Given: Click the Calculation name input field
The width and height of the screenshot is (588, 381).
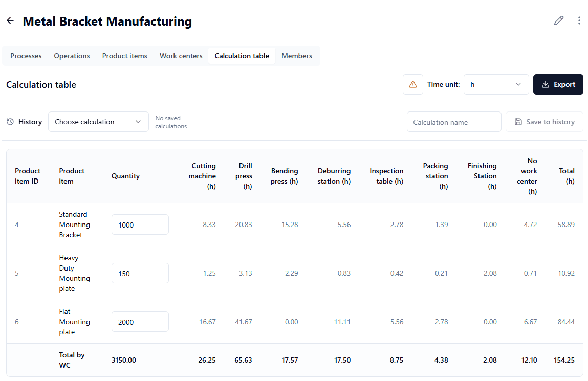Looking at the screenshot, I should 454,122.
